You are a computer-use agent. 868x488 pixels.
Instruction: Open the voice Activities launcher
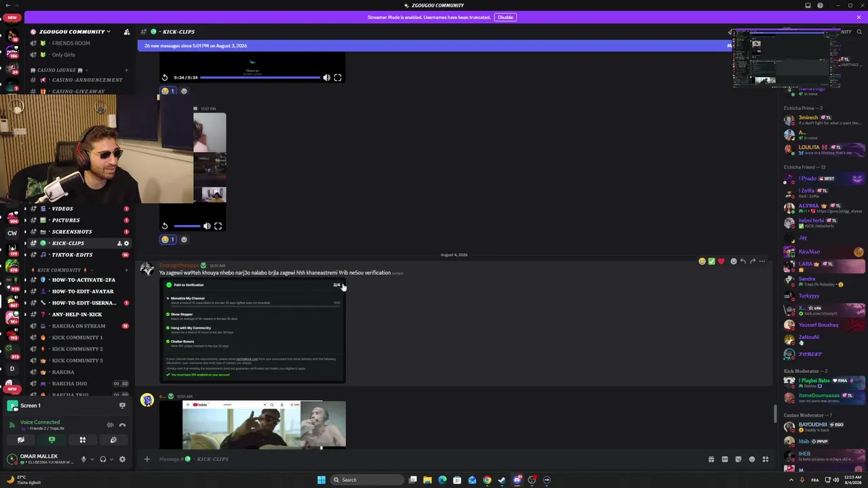click(x=83, y=440)
